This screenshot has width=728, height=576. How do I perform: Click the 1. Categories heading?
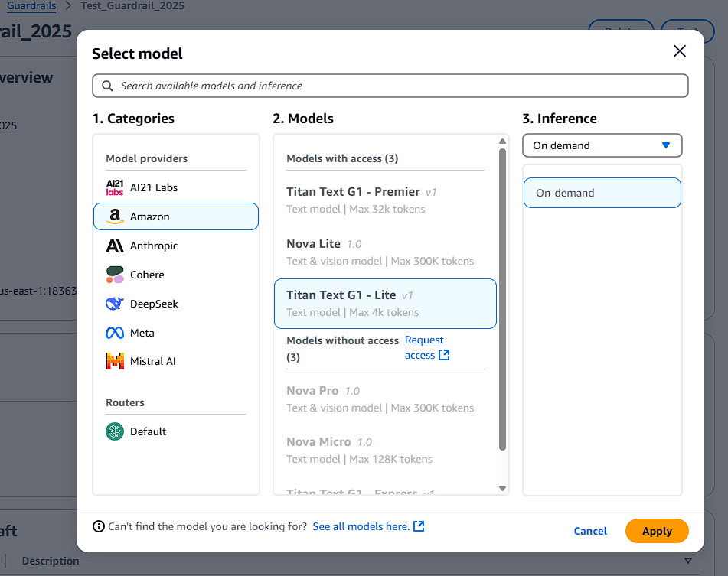point(133,119)
